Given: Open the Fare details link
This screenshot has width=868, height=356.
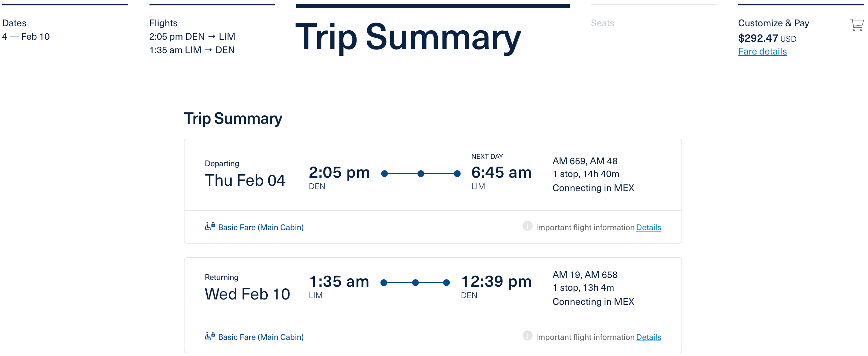Looking at the screenshot, I should (x=762, y=51).
